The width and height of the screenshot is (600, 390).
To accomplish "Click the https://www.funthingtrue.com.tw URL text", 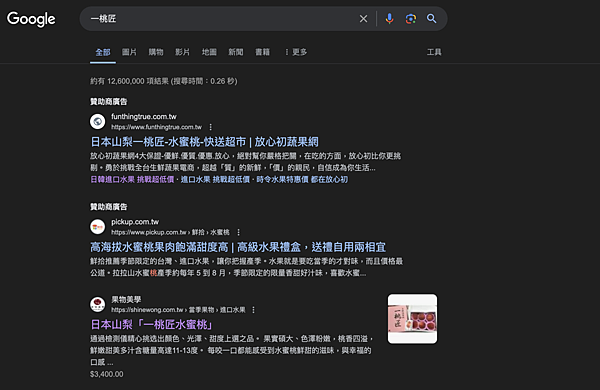I will point(157,127).
